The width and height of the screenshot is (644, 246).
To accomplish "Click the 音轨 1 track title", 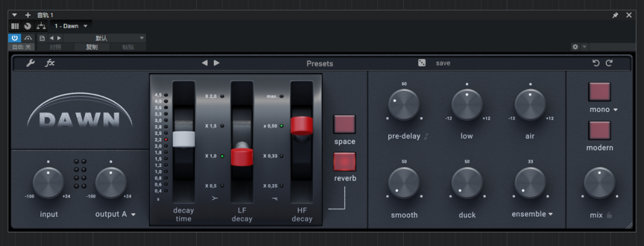I will pos(45,15).
